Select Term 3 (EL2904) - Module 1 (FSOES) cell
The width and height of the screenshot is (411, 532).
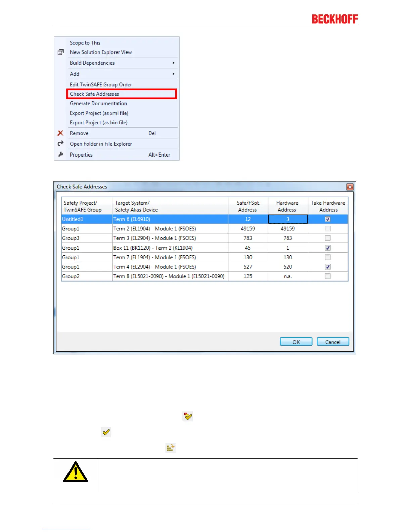(x=170, y=238)
